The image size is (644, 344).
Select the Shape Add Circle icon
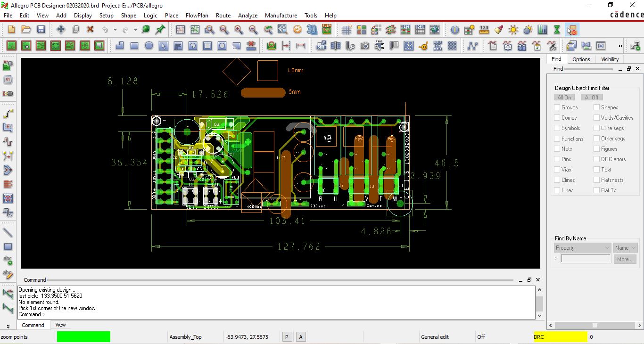(x=149, y=46)
